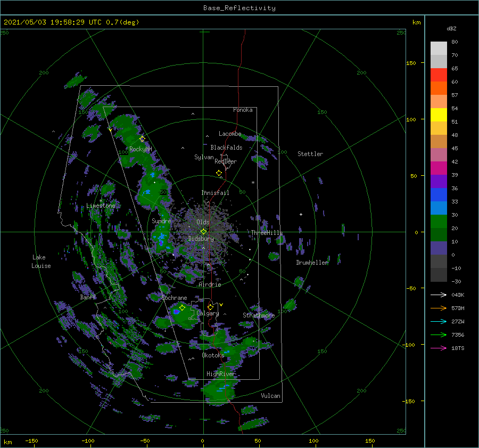Click the white 04DK arrow in legend
This screenshot has width=479, height=448.
[439, 295]
